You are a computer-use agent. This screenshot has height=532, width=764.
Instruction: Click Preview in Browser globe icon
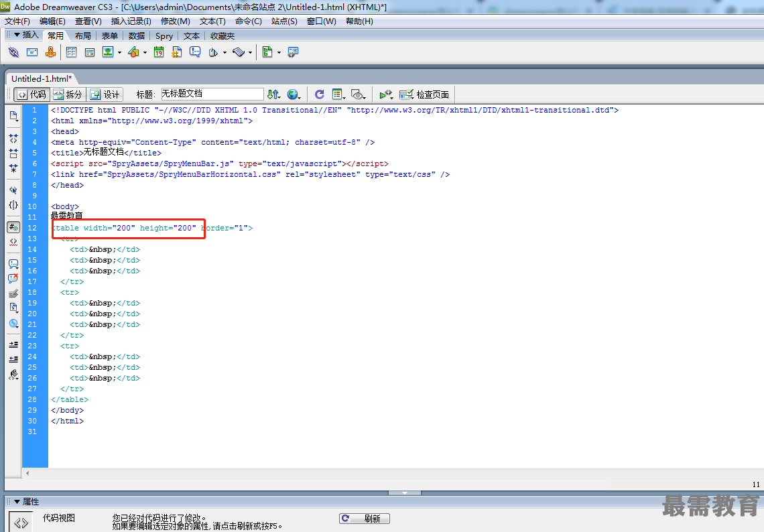(x=294, y=94)
